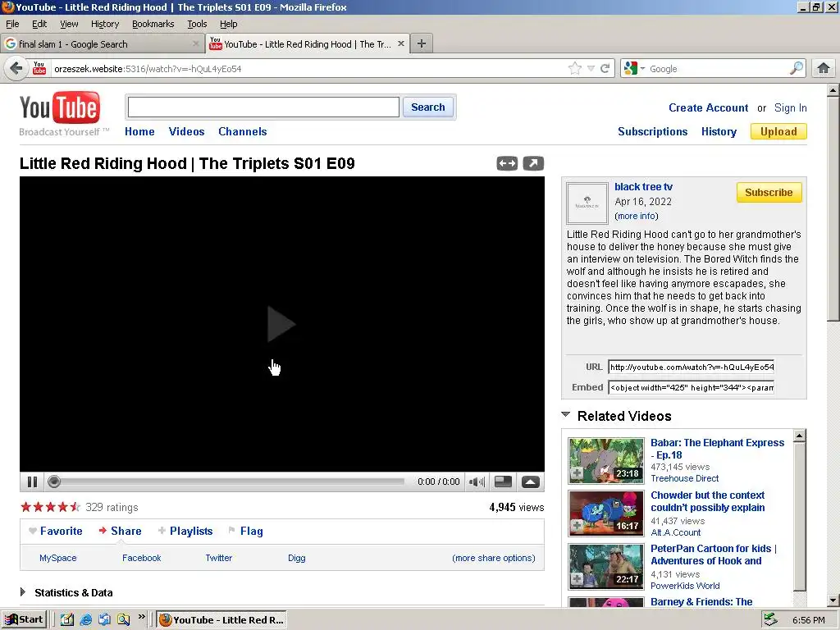Add the Babar video to queue with plus icon

click(x=577, y=473)
